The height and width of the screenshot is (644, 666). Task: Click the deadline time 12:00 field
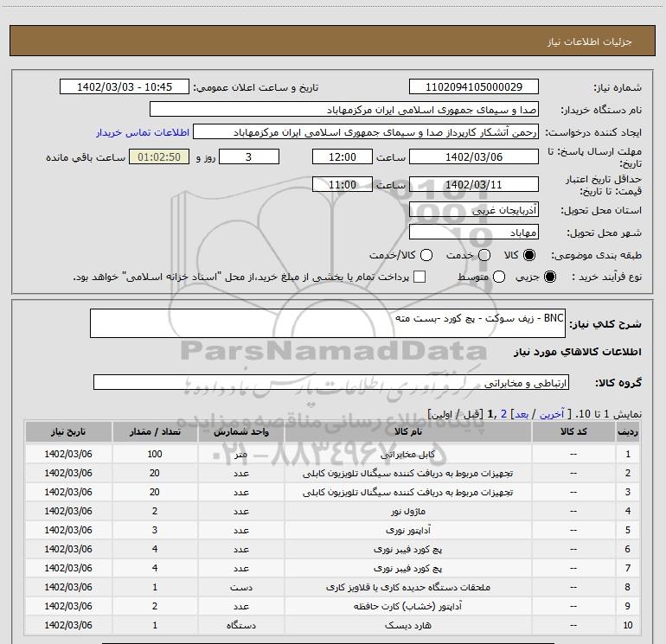[343, 156]
